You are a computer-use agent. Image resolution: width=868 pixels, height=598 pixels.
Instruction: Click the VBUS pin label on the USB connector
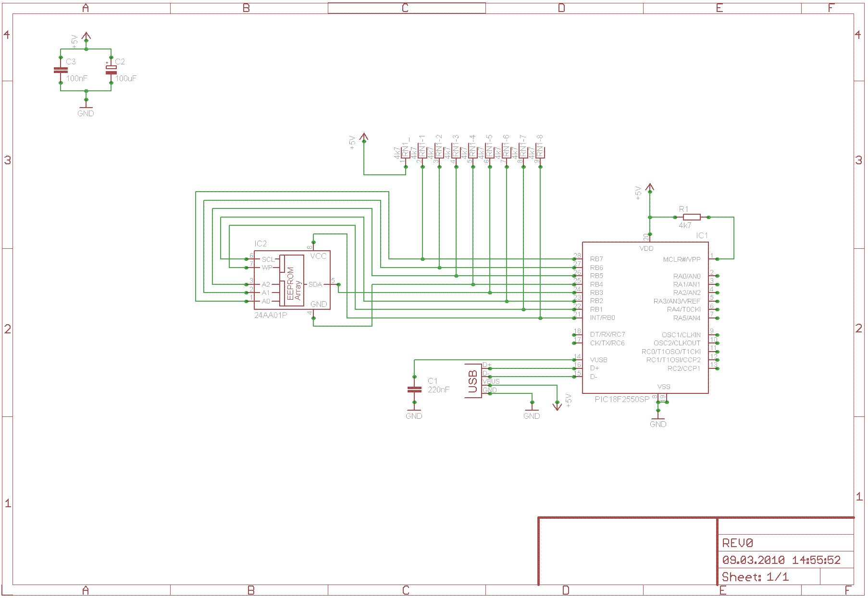(491, 381)
